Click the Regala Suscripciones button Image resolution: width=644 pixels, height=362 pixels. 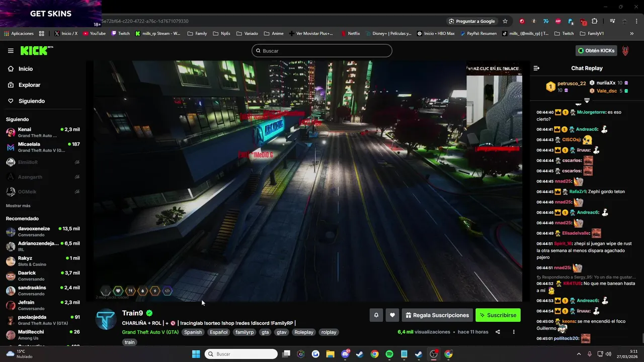click(x=437, y=315)
